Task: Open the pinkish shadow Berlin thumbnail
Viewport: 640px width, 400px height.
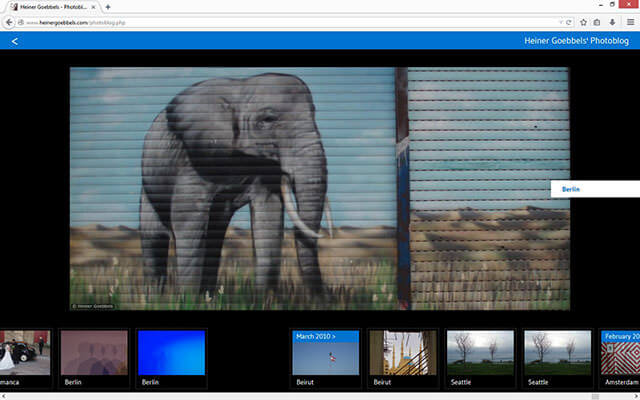Action: 94,353
